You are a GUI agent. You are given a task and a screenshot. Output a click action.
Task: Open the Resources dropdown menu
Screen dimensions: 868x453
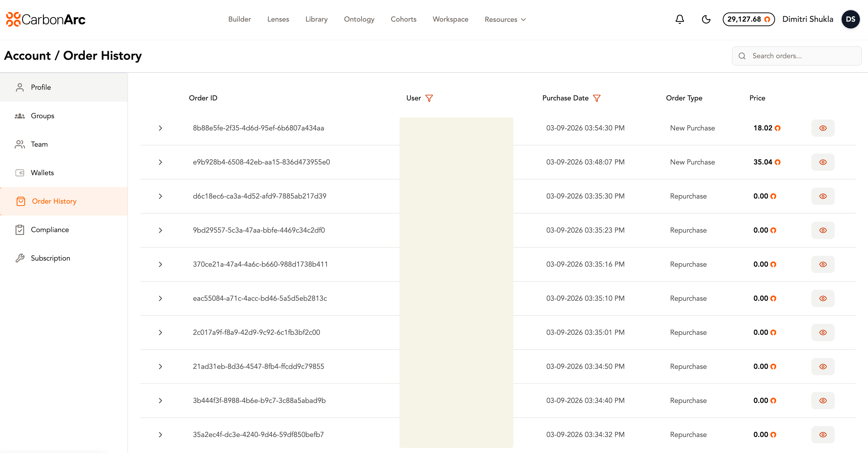click(x=505, y=20)
